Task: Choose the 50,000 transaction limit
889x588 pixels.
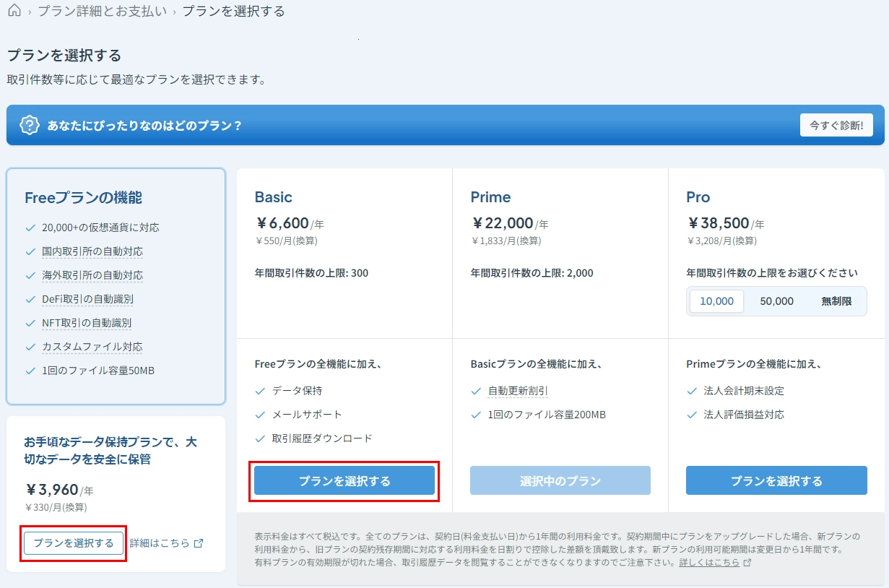Action: [776, 301]
